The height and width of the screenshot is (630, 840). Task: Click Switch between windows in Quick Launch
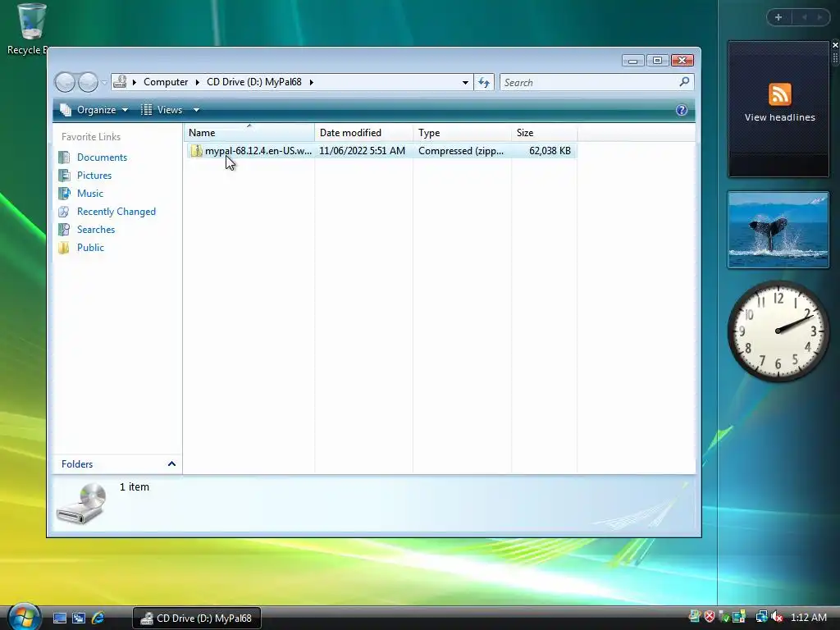(x=79, y=619)
